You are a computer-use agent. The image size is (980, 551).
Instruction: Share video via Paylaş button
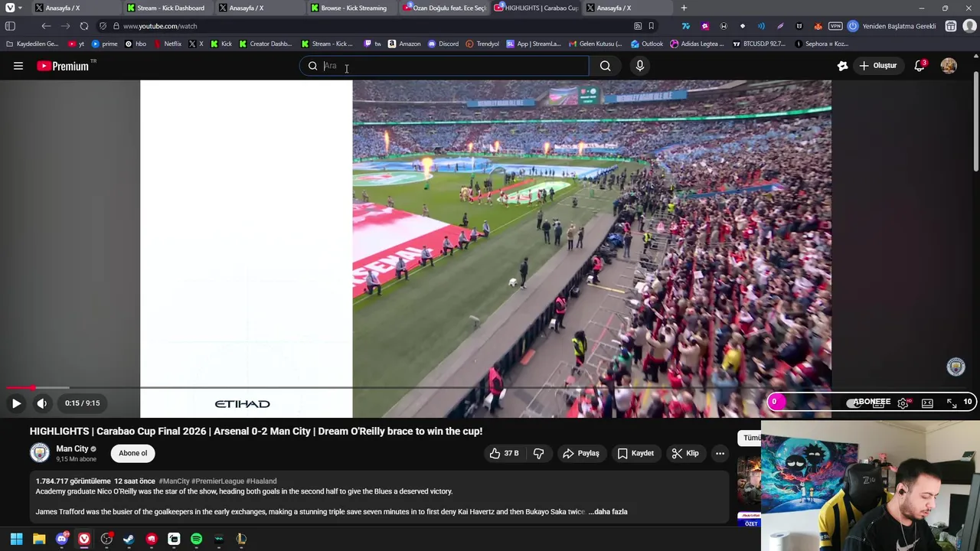pyautogui.click(x=581, y=453)
